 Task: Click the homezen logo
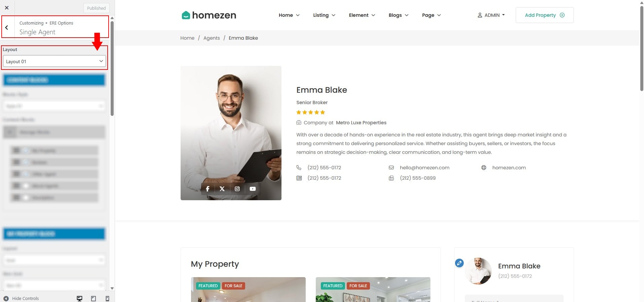click(x=209, y=15)
